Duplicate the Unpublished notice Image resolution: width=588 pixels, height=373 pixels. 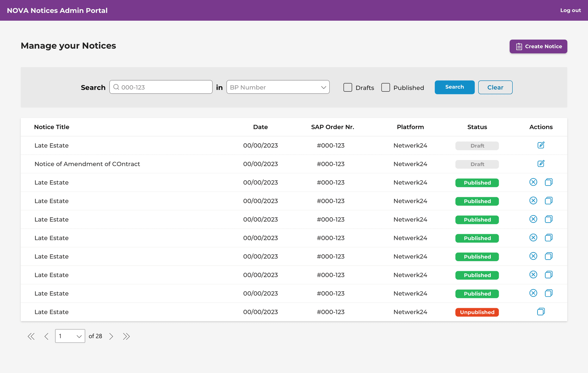(x=541, y=312)
